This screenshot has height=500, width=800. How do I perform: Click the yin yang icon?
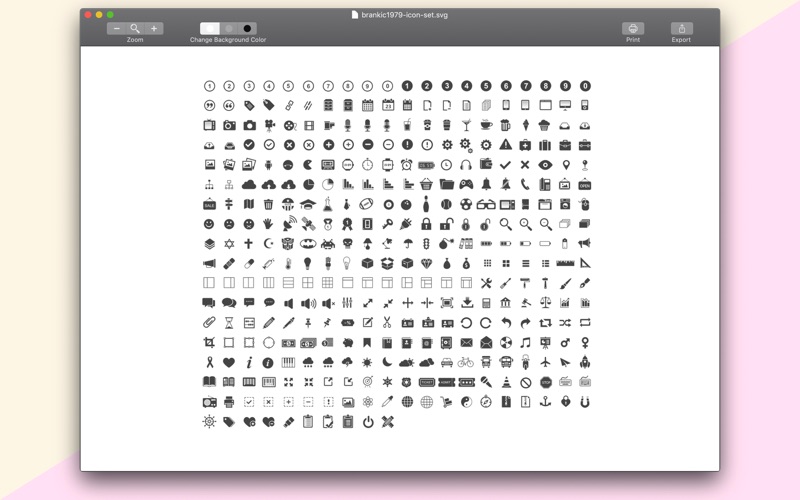click(x=466, y=402)
